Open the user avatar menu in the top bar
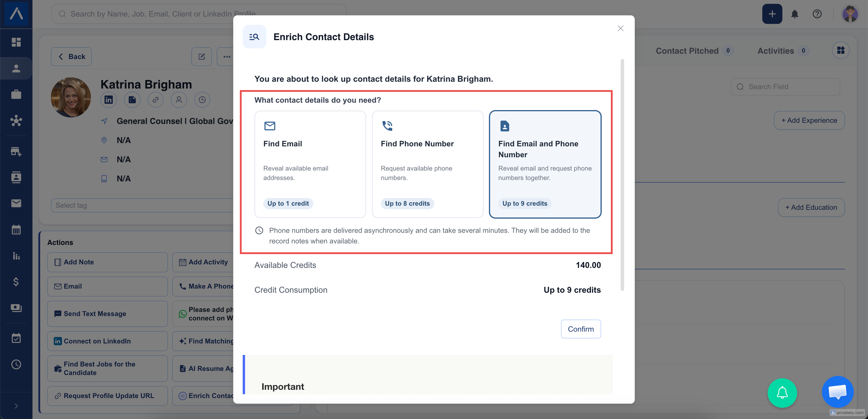 (850, 14)
